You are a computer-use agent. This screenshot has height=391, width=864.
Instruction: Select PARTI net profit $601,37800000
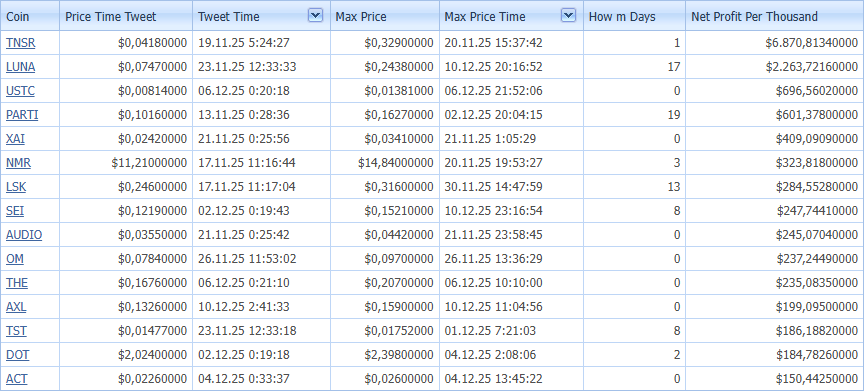pos(817,115)
